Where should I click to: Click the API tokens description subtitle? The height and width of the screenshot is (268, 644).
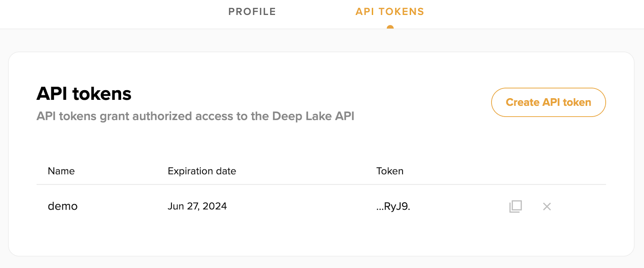[x=195, y=116]
